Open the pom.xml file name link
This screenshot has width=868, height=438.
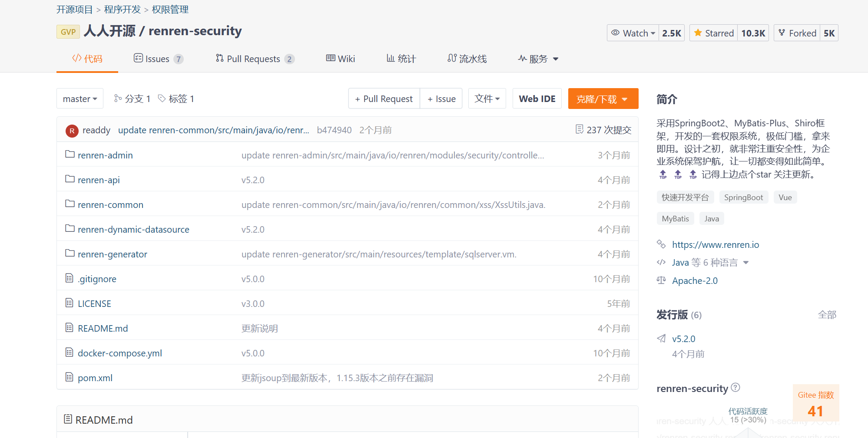click(x=95, y=378)
